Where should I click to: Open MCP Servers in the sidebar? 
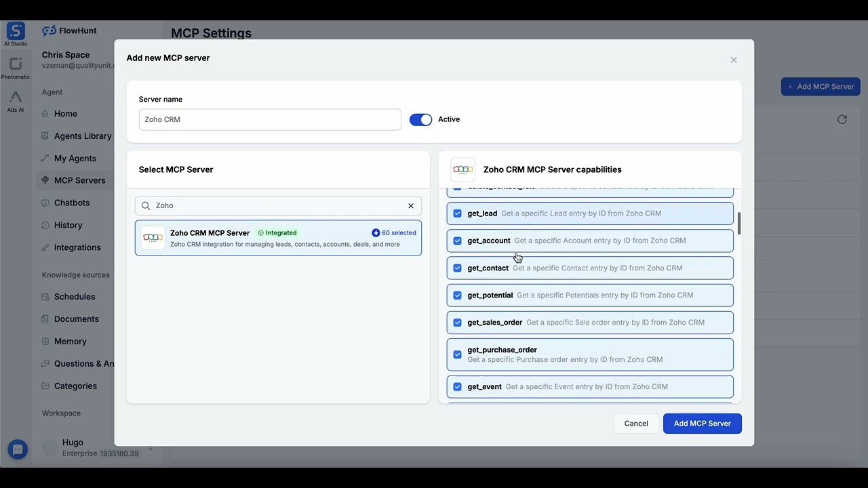79,180
